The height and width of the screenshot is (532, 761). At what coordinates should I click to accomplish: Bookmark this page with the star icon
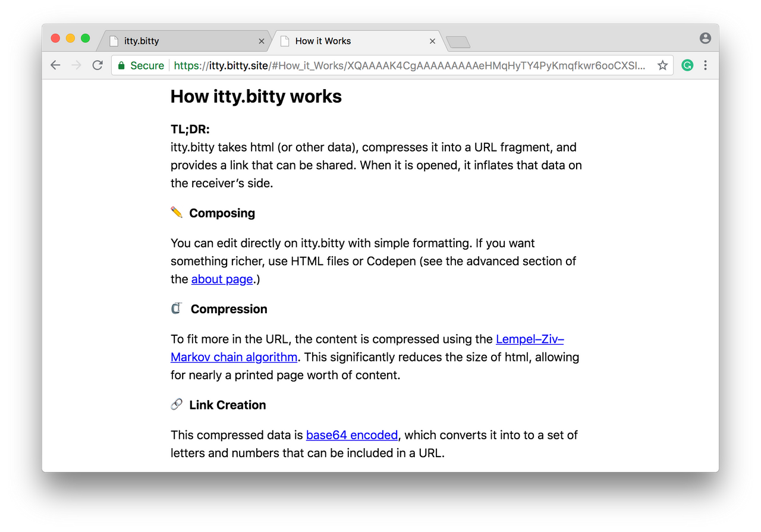(662, 65)
